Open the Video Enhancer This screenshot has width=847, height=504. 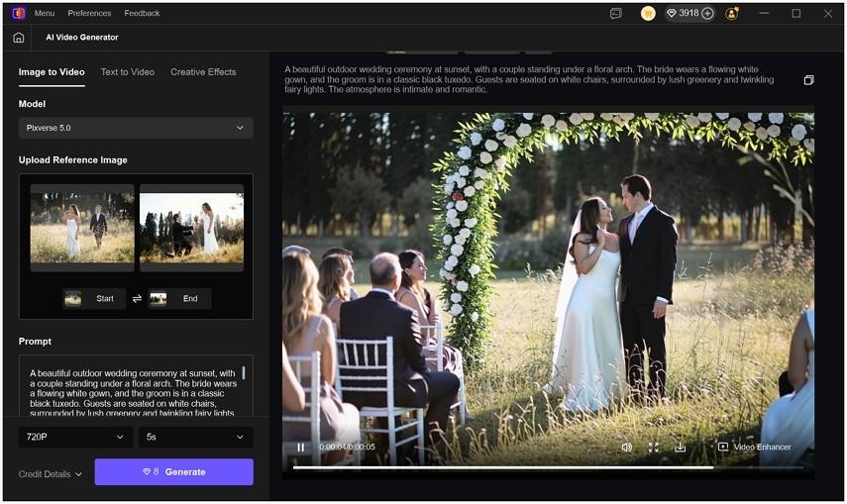click(x=754, y=448)
